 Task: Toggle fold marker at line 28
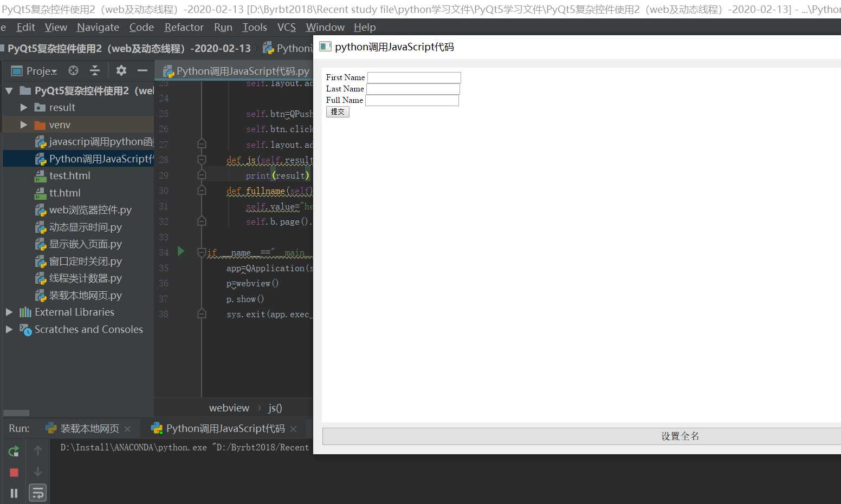(x=202, y=160)
